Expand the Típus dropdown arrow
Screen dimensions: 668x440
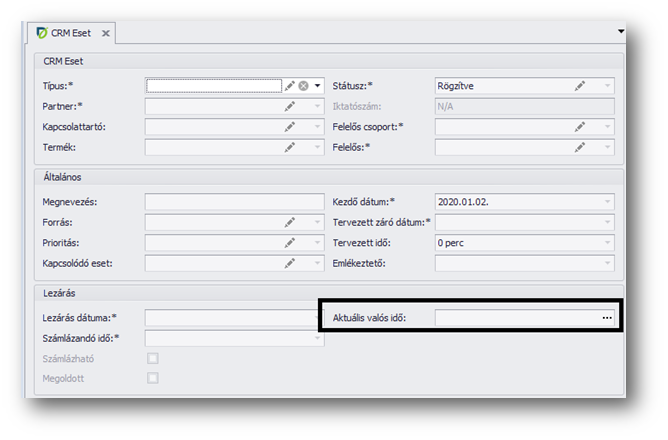(317, 86)
